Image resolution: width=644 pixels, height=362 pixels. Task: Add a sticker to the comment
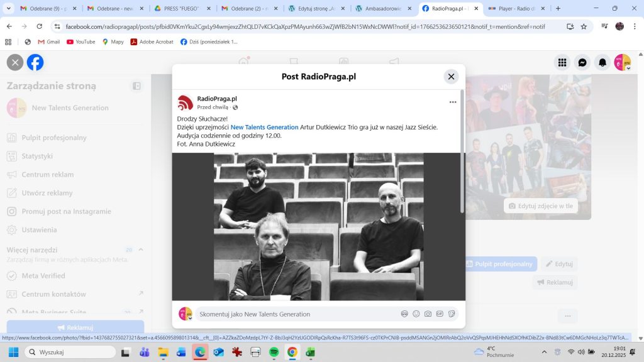pos(452,314)
